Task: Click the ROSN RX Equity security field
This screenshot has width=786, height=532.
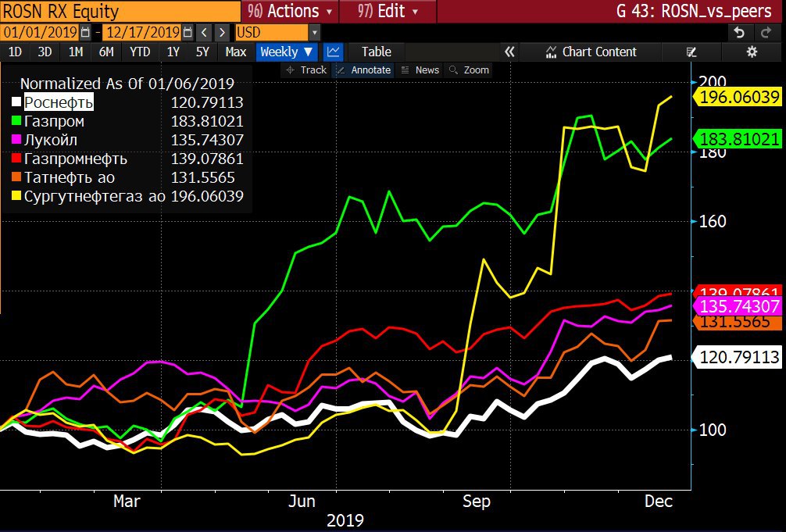Action: click(120, 11)
